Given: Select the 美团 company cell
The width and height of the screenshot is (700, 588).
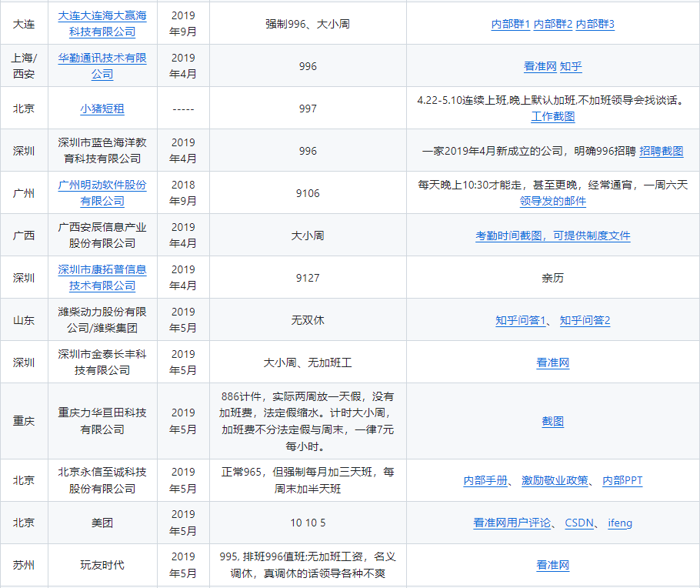Looking at the screenshot, I should [x=102, y=523].
